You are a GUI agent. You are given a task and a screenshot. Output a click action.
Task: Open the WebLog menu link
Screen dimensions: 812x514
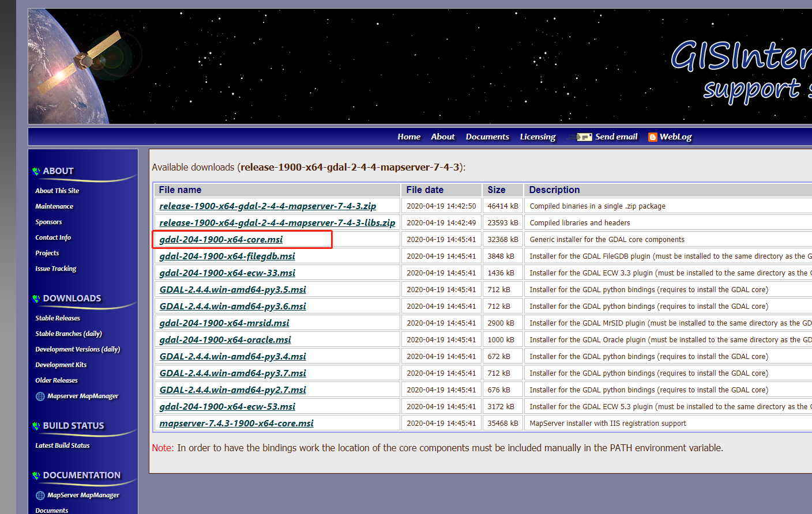coord(676,137)
